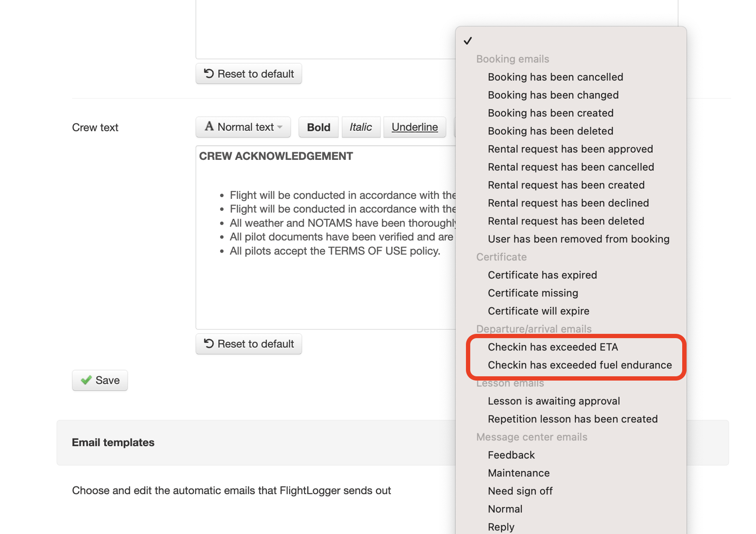Open the Normal text style dropdown
756x534 pixels.
[243, 127]
